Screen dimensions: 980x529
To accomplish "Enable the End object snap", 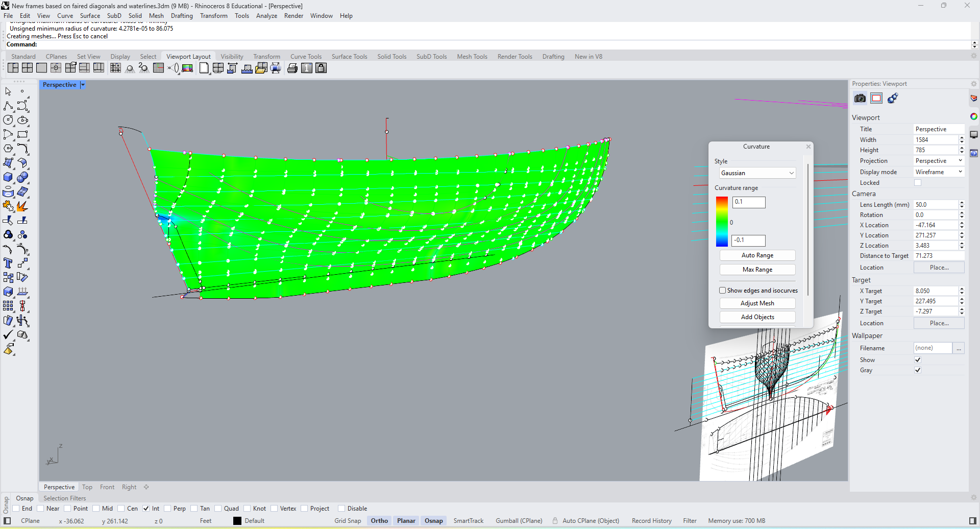I will click(x=16, y=509).
